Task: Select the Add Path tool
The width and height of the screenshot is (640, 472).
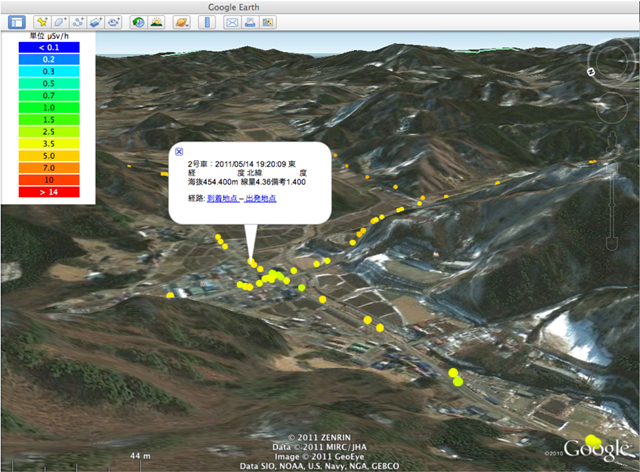Action: [78, 21]
